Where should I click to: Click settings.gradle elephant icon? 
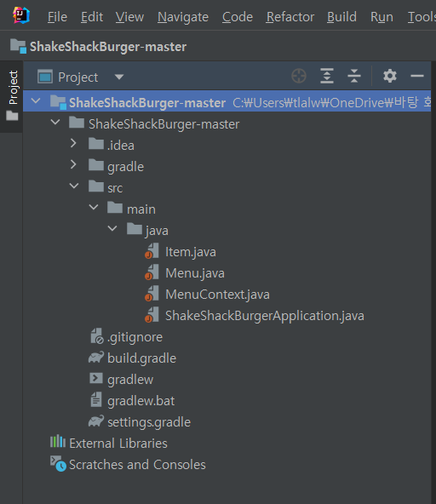(x=96, y=421)
